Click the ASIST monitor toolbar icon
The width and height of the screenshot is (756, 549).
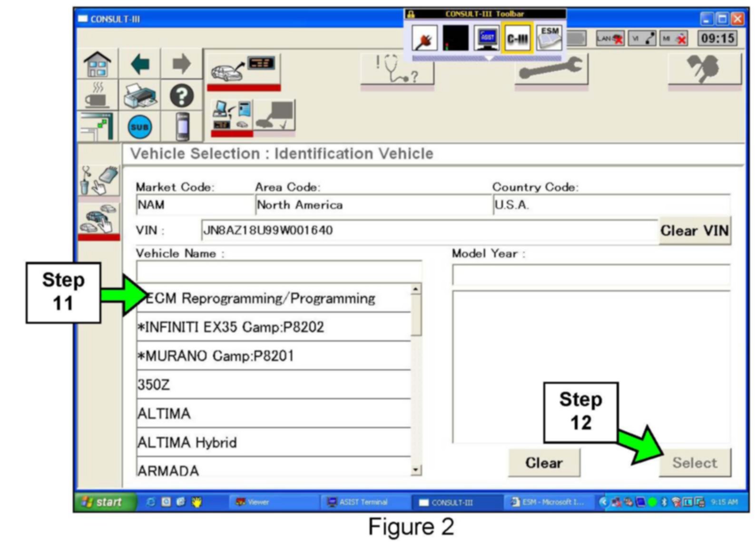[487, 38]
